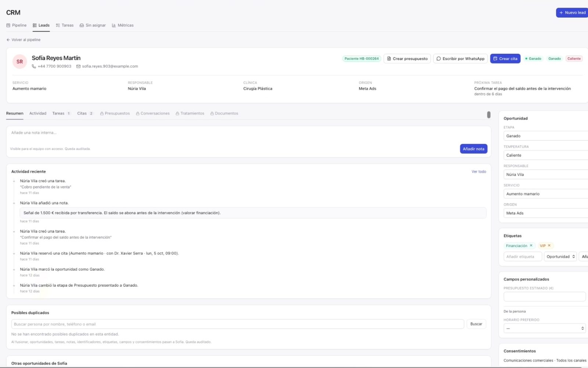This screenshot has width=588, height=368.
Task: Open Ver todo activity link
Action: pyautogui.click(x=479, y=171)
